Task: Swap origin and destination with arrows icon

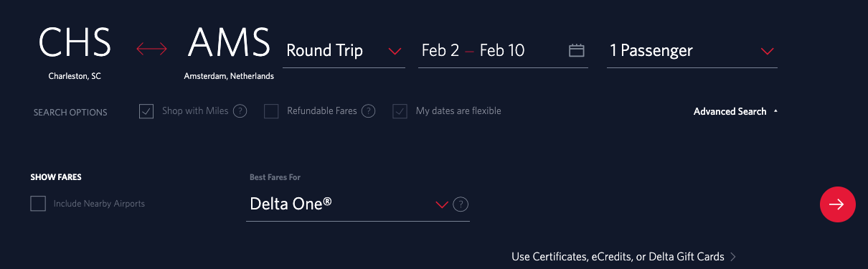Action: (x=151, y=49)
